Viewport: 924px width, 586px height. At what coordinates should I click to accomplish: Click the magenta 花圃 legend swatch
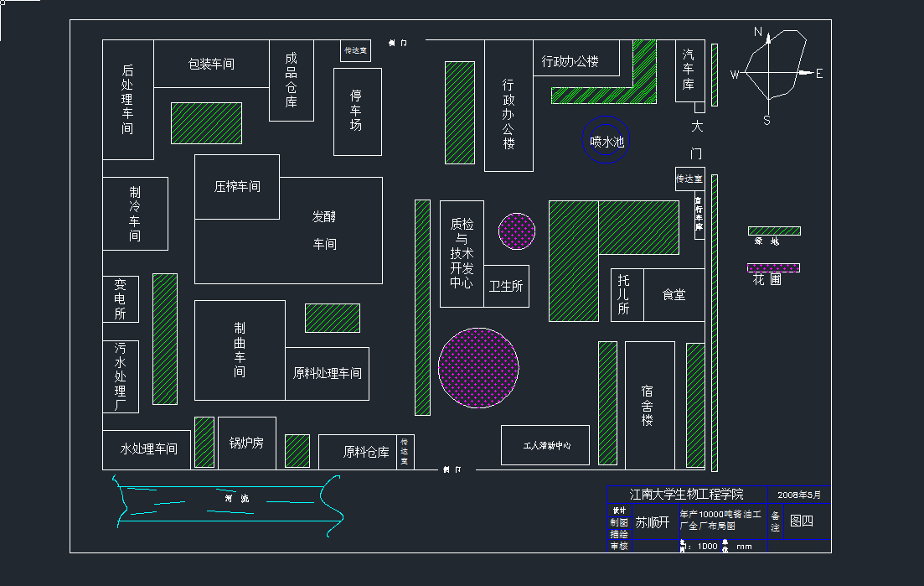773,268
